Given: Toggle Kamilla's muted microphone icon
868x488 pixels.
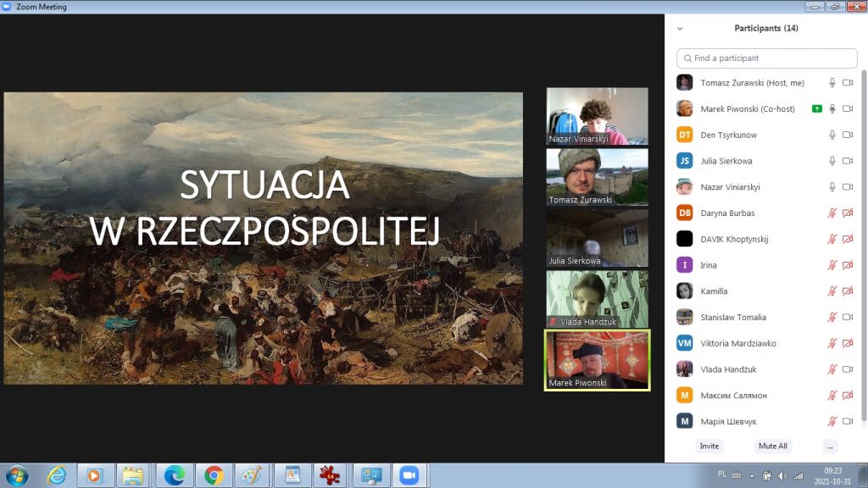Looking at the screenshot, I should 832,291.
